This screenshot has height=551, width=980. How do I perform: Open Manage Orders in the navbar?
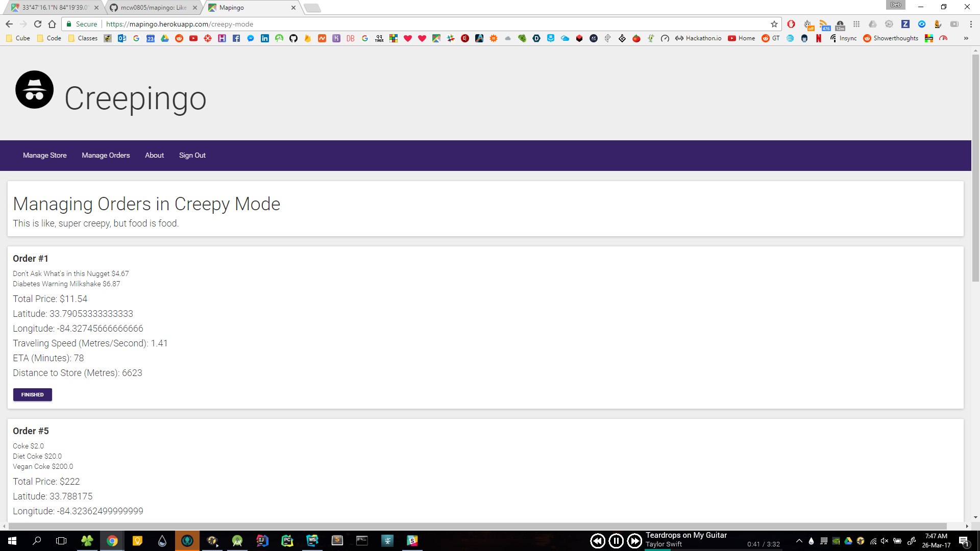tap(106, 155)
